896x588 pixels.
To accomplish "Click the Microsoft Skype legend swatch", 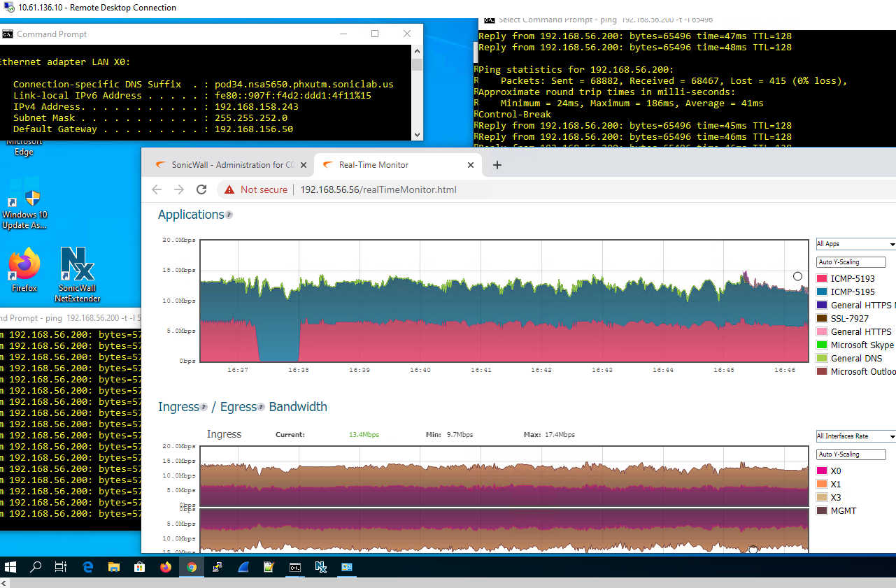I will [822, 345].
